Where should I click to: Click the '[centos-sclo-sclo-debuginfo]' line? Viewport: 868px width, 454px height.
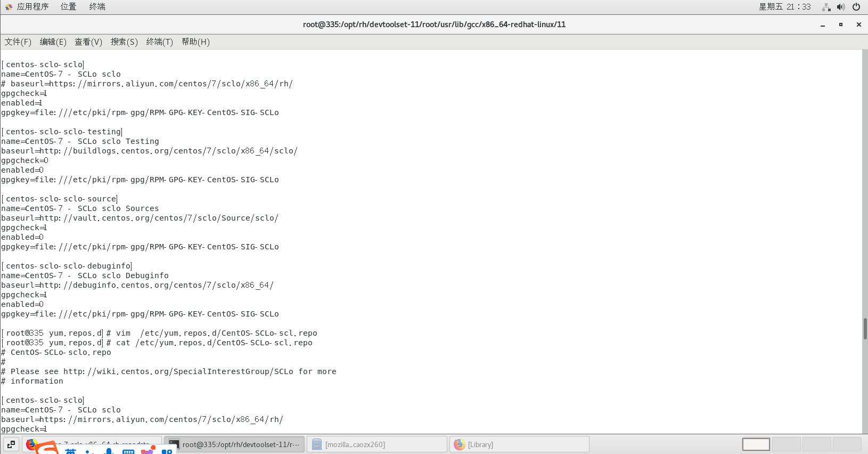[67, 266]
